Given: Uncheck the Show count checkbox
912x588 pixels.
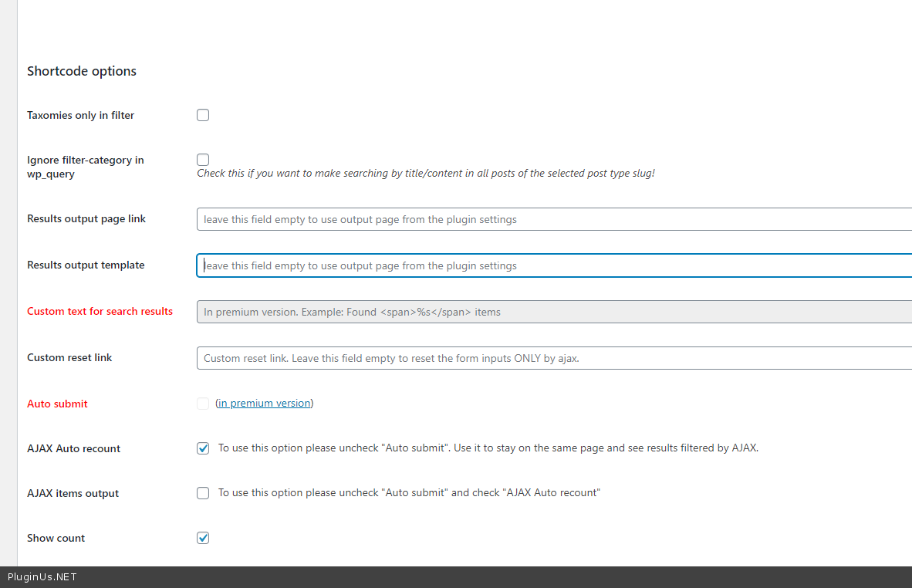Looking at the screenshot, I should coord(203,538).
